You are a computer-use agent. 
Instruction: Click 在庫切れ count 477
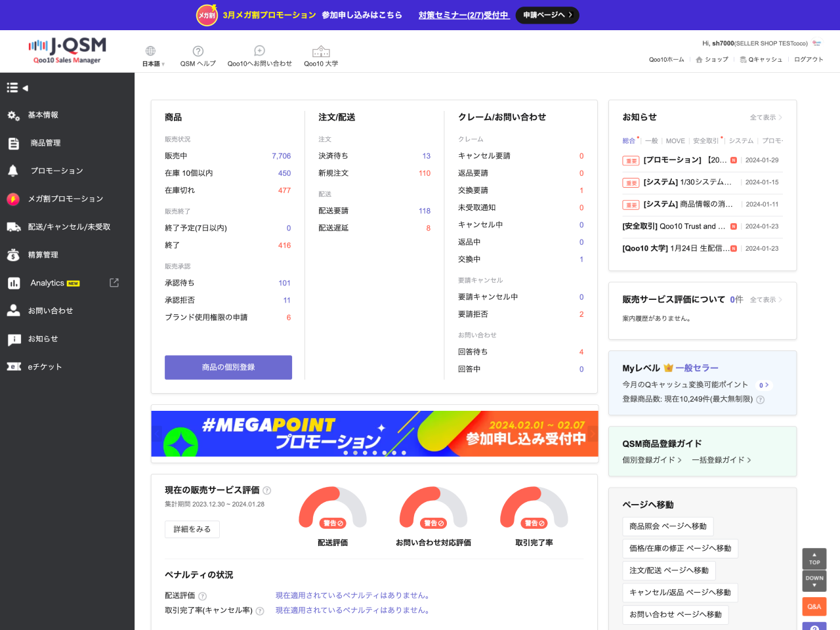(284, 190)
